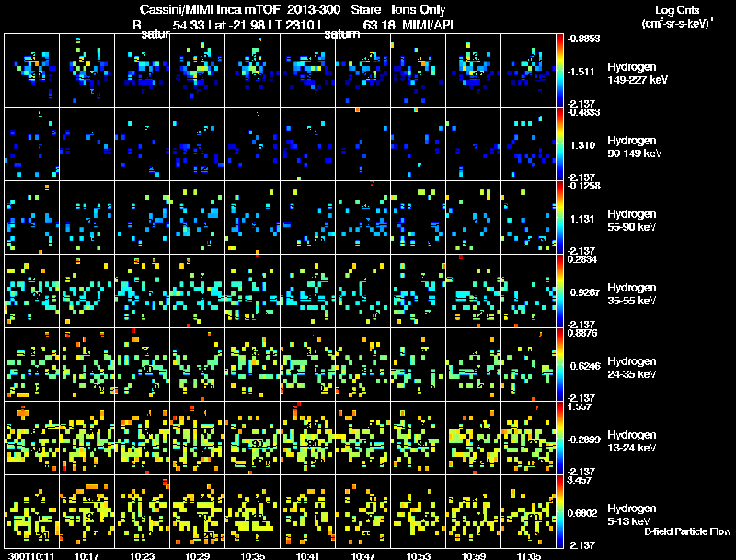Click the 11:05 time marker
736x560 pixels.
[528, 556]
